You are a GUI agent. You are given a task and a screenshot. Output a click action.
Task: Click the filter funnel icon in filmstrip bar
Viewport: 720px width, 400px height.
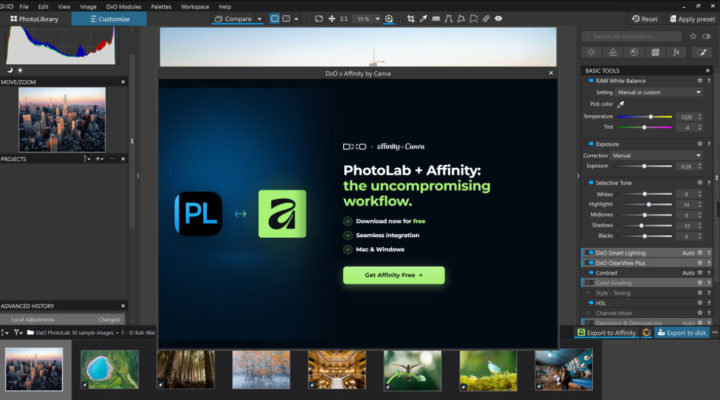(x=17, y=332)
